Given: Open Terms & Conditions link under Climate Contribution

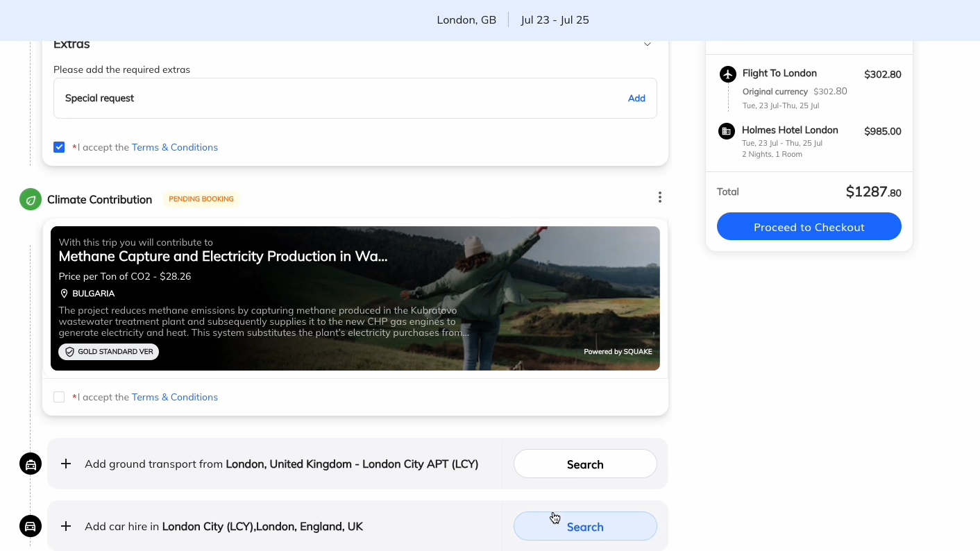Looking at the screenshot, I should pos(174,397).
